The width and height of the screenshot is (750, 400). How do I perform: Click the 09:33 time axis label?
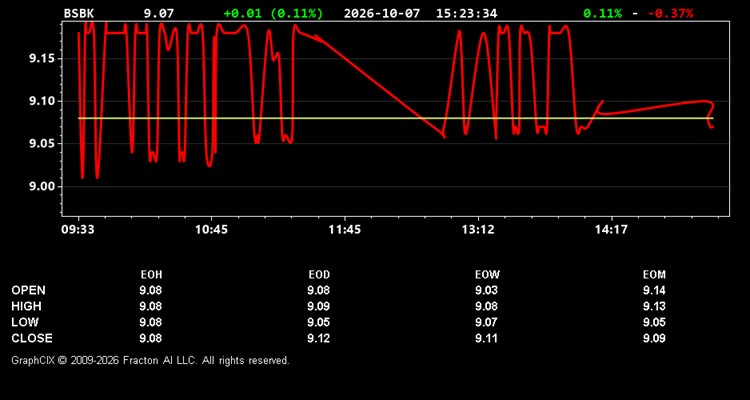(77, 230)
